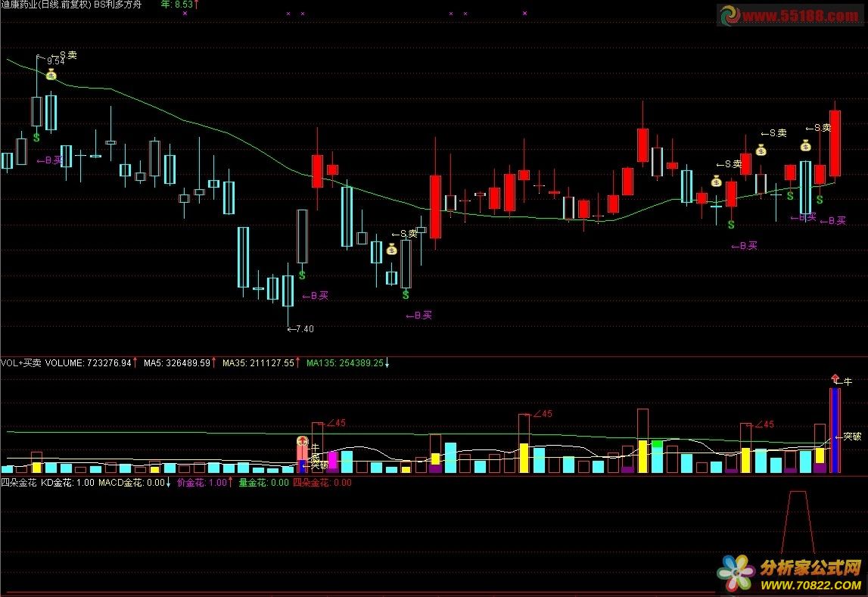Click the red up arrow after the MA5 value
This screenshot has width=868, height=597.
coord(215,363)
